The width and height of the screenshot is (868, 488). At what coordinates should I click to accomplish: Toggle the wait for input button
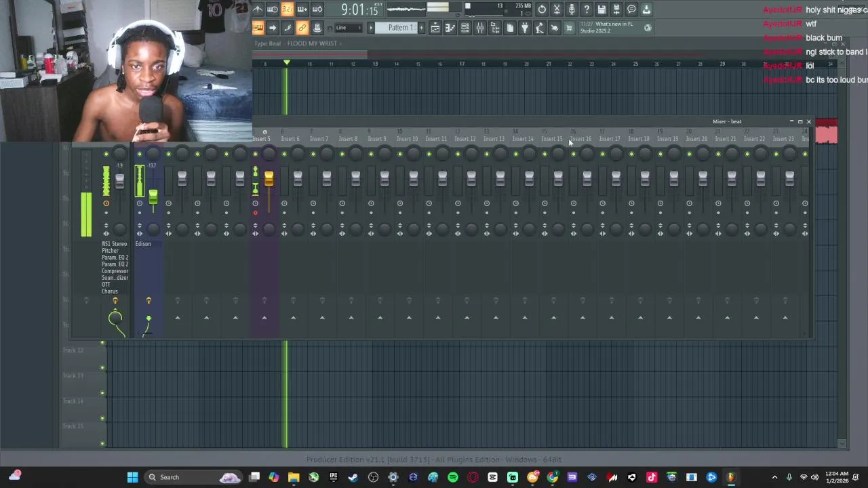273,9
